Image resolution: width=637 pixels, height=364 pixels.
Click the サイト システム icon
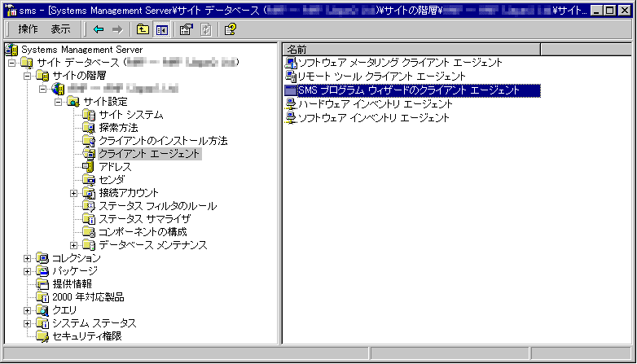(89, 115)
